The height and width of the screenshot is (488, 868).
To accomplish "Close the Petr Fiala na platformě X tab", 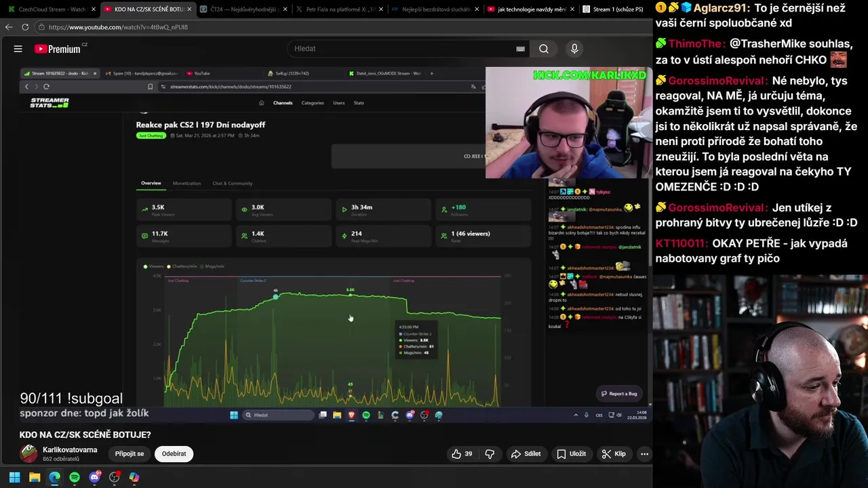I will click(381, 9).
